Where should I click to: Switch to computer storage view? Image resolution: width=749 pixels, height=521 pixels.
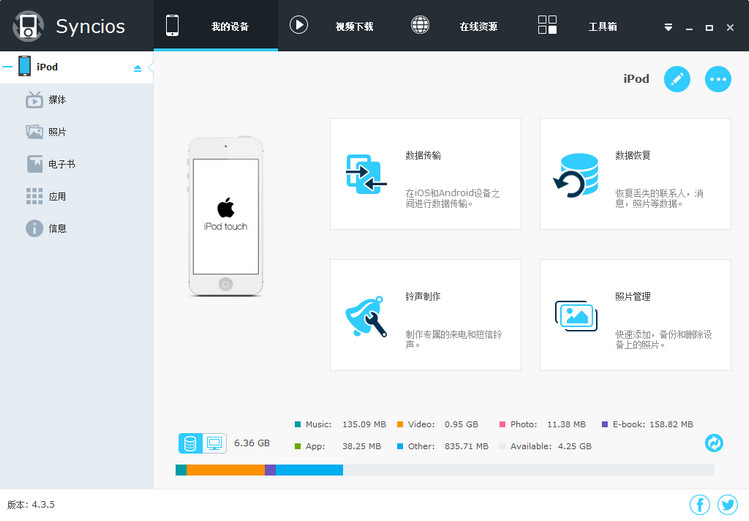(214, 444)
